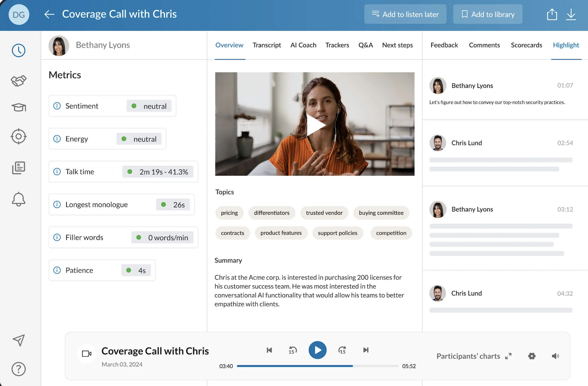The width and height of the screenshot is (588, 386).
Task: Click the video camera icon in player
Action: (86, 353)
